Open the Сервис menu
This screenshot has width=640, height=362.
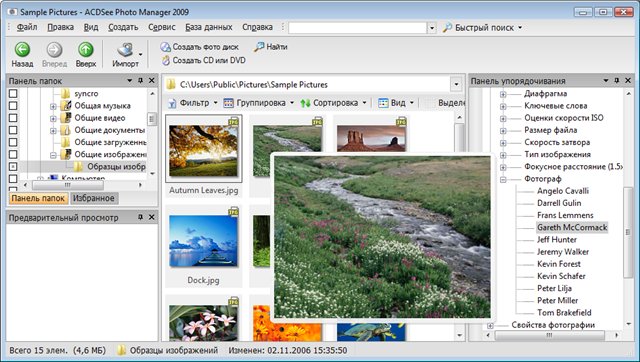pyautogui.click(x=162, y=27)
